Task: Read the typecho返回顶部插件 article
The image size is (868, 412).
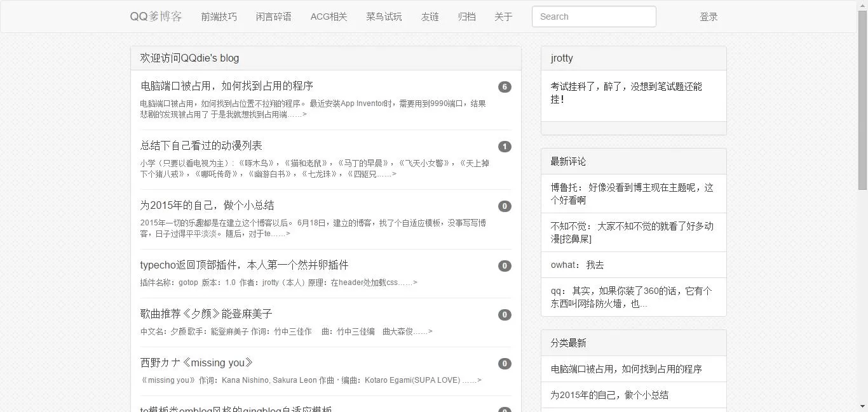Action: (244, 265)
